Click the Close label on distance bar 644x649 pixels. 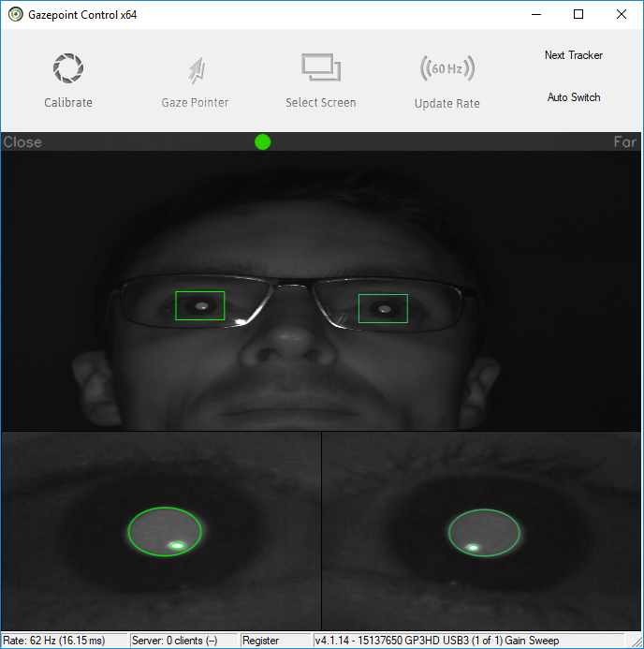[22, 142]
